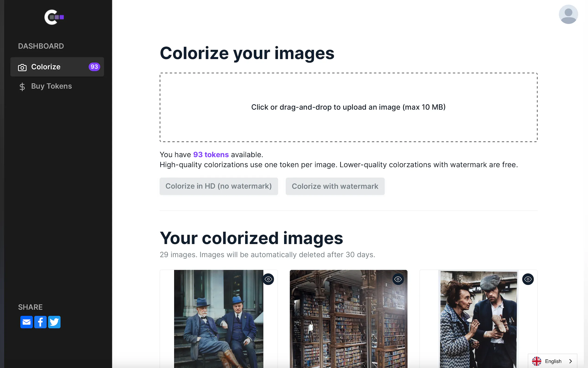The width and height of the screenshot is (588, 368).
Task: Click the Colorize app logo
Action: 54,17
